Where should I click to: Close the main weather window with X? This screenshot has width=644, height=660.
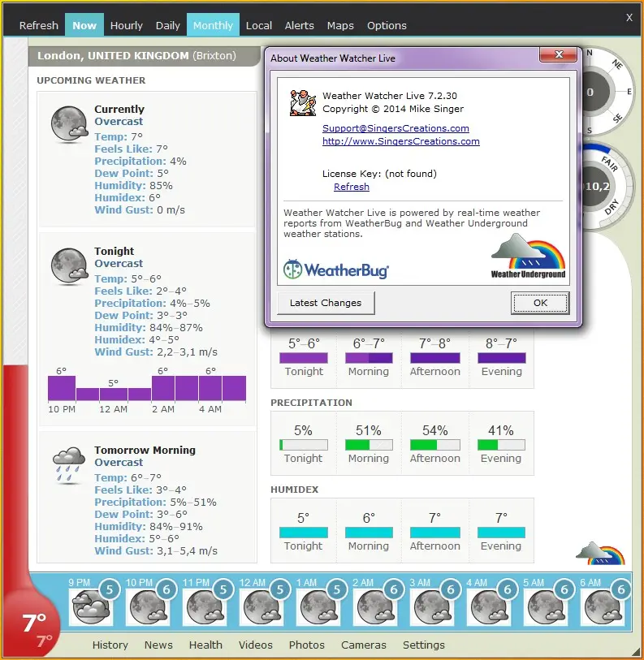[x=629, y=18]
